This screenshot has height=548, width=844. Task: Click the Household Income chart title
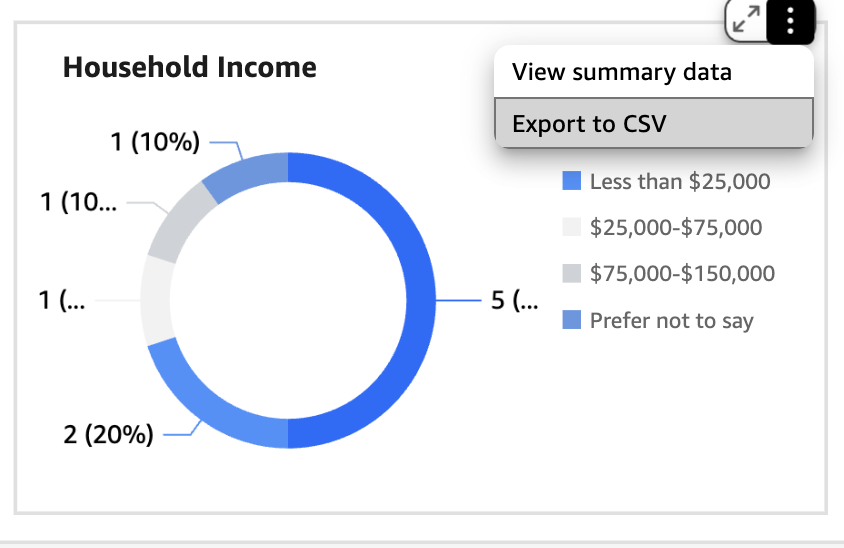[189, 68]
